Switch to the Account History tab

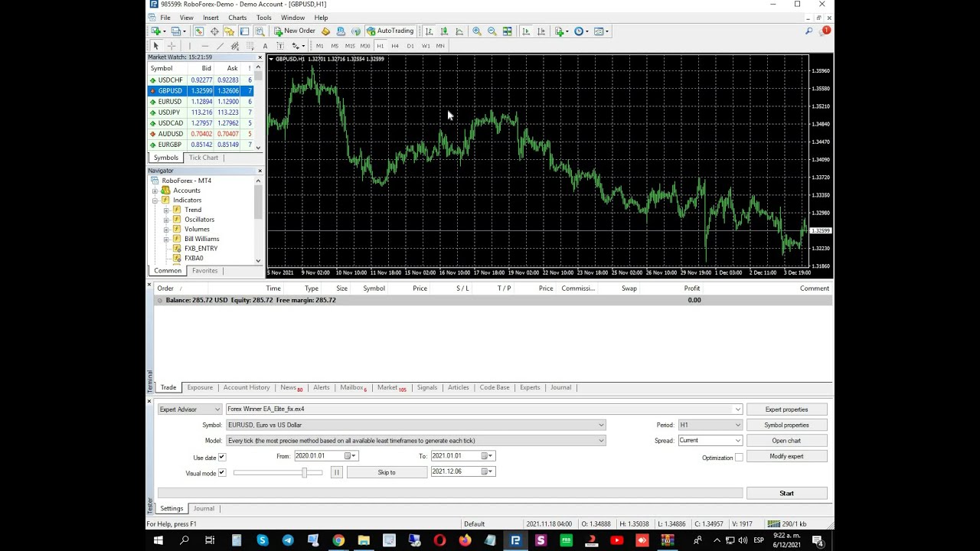point(247,387)
